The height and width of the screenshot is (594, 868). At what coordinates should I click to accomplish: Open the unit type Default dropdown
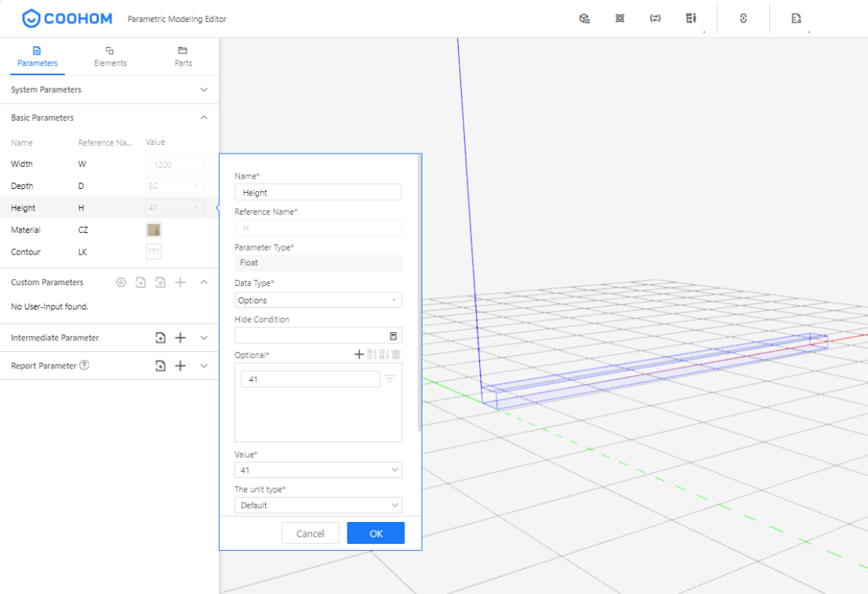point(318,505)
